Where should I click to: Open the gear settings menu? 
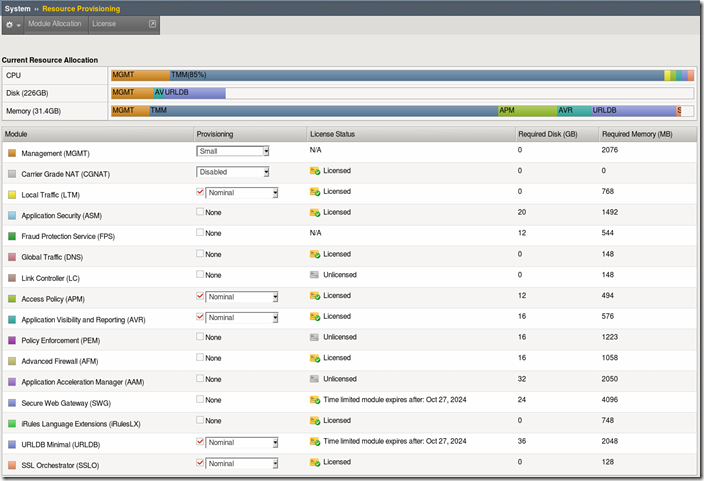13,25
